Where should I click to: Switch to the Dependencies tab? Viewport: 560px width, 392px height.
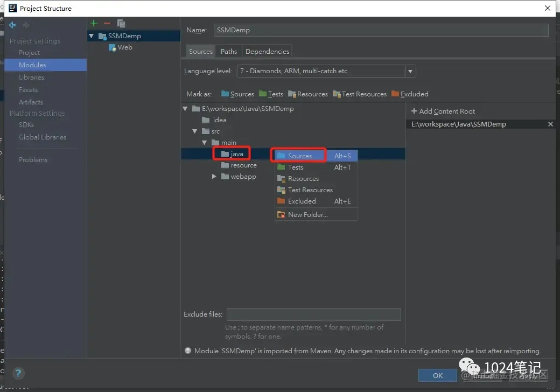(x=267, y=51)
